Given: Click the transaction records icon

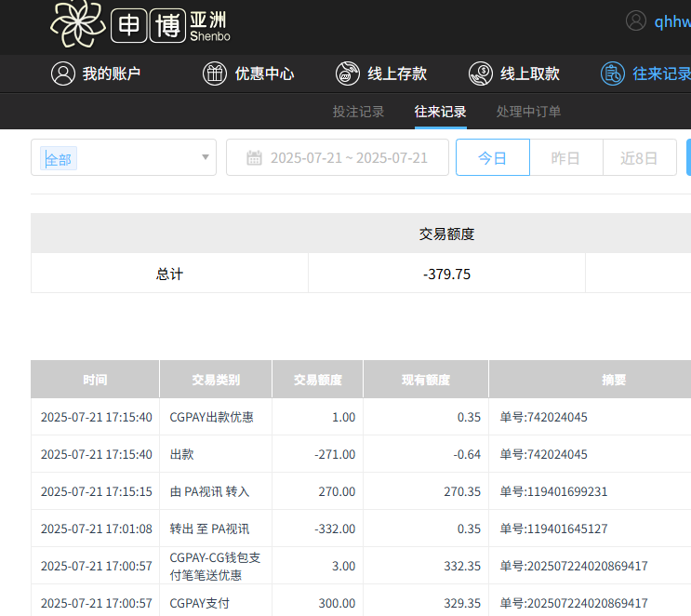Looking at the screenshot, I should [613, 74].
